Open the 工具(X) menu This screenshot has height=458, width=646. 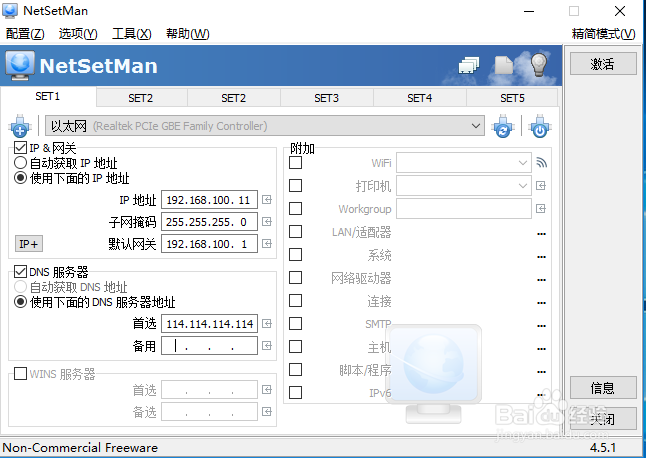click(132, 34)
